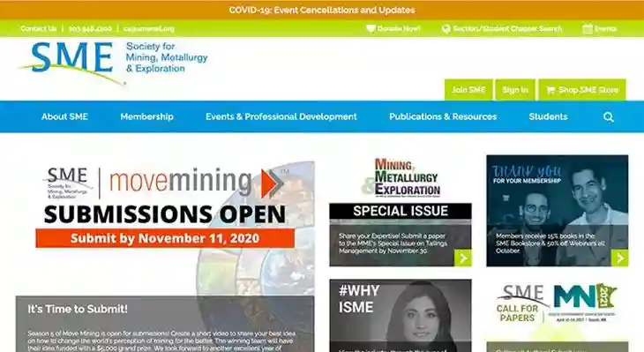Open the Donate Now! link
Viewport: 644px width, 352px height.
pyautogui.click(x=399, y=28)
